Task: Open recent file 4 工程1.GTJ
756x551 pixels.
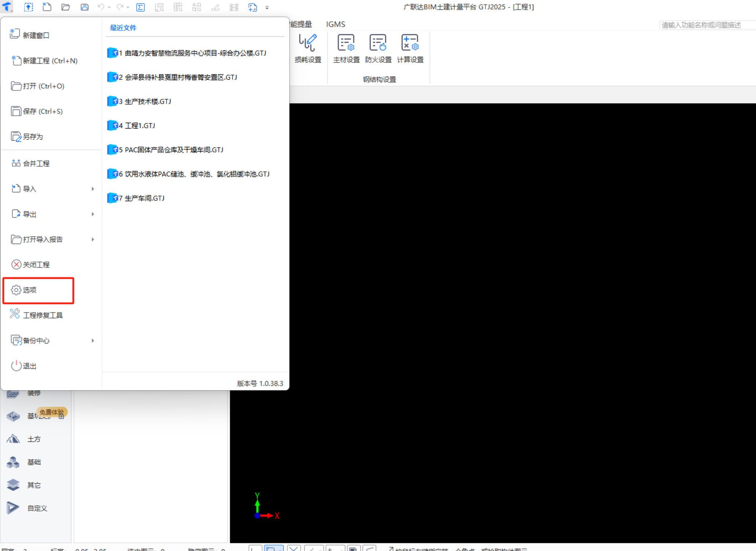Action: coord(131,126)
